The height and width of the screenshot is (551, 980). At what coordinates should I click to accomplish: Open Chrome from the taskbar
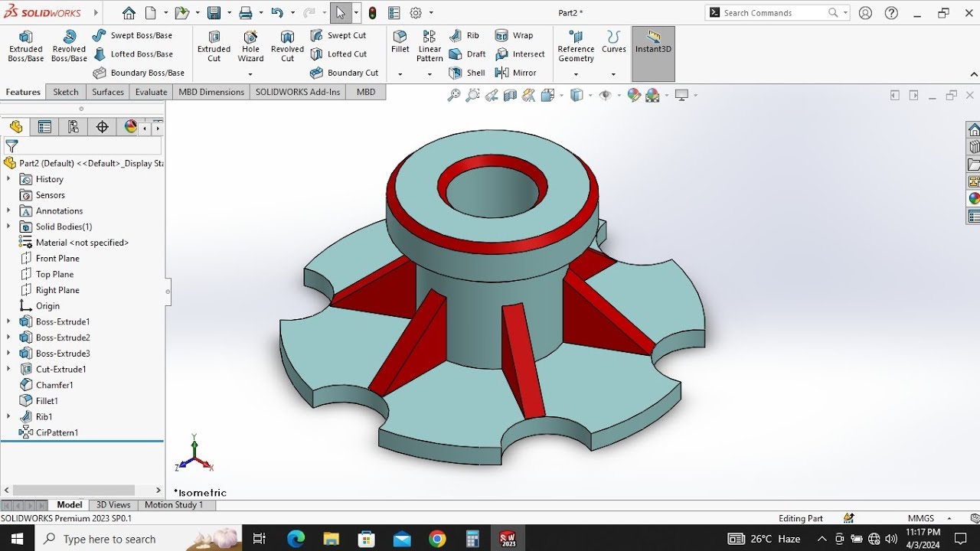[x=437, y=539]
